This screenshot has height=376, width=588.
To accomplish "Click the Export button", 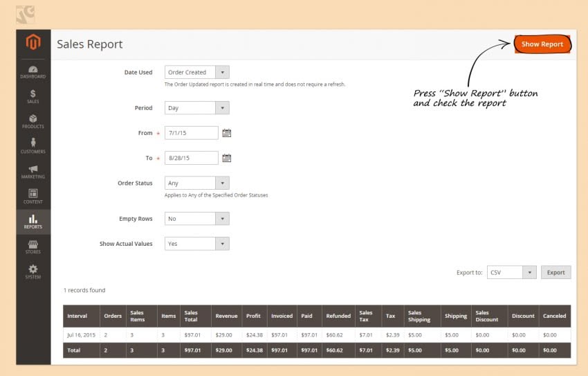I will click(x=555, y=272).
